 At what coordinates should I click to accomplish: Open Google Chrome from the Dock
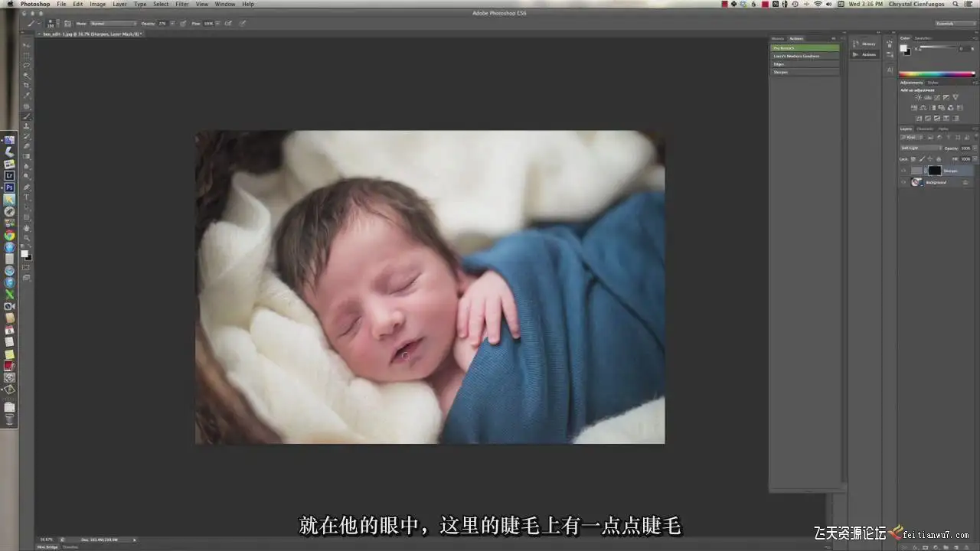9,236
